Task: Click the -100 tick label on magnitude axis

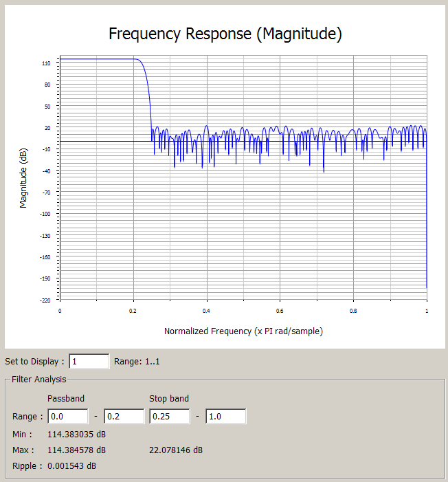Action: tap(45, 214)
